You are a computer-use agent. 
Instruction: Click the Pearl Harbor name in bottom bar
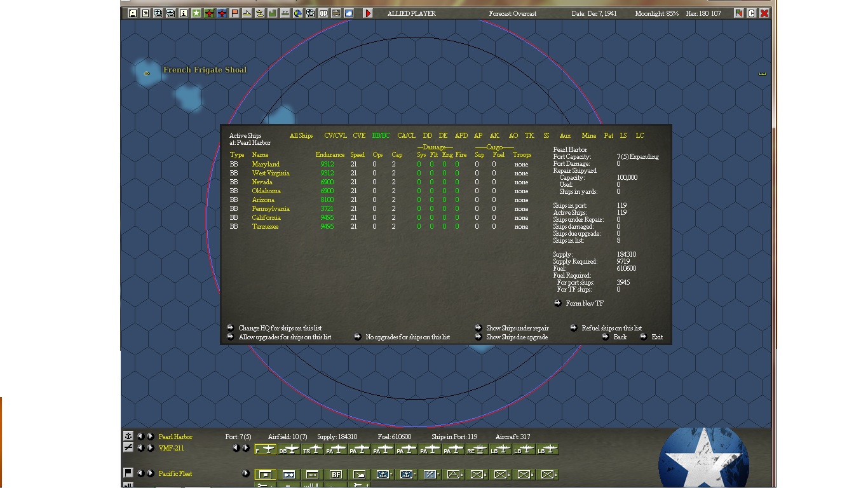point(175,437)
